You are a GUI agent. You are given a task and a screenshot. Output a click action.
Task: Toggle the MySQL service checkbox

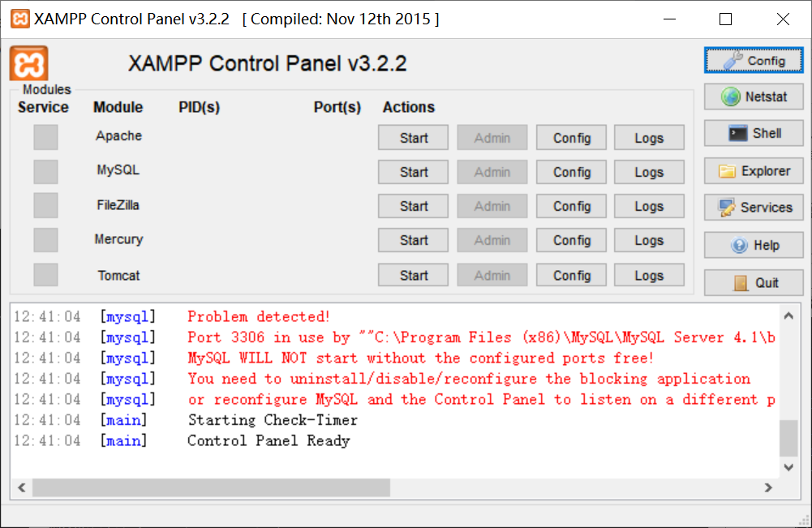pyautogui.click(x=45, y=171)
